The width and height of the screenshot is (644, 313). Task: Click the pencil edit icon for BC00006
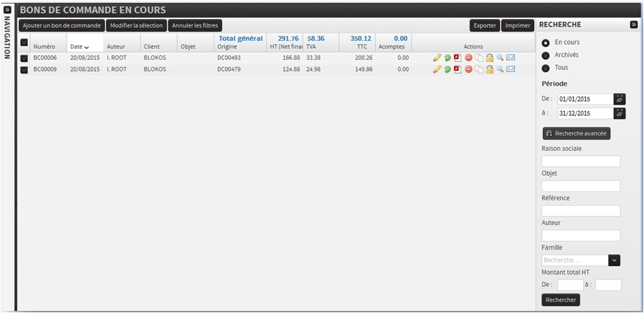(437, 58)
